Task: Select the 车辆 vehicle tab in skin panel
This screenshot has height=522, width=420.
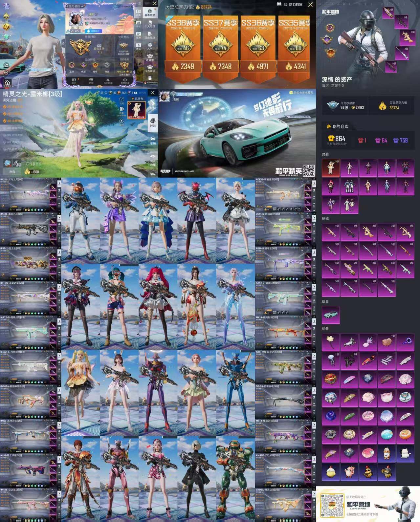Action: pyautogui.click(x=153, y=140)
